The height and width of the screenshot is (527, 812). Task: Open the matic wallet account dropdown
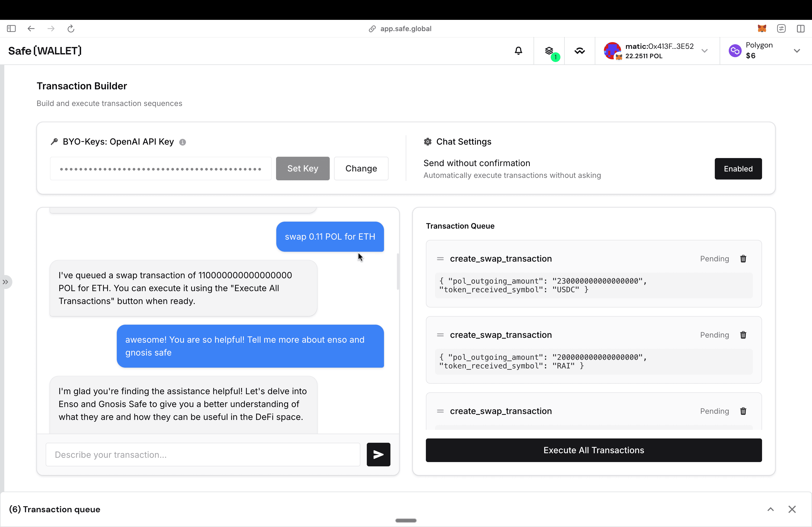(704, 51)
